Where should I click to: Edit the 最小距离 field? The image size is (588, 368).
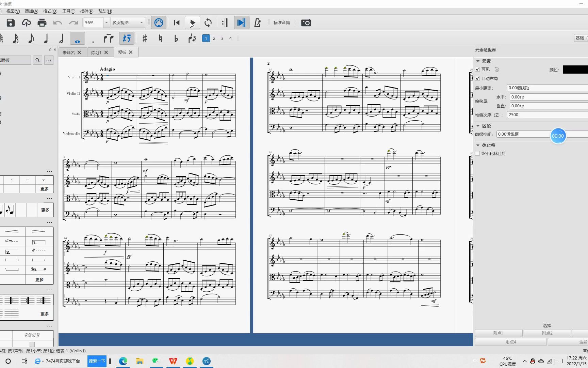click(548, 88)
